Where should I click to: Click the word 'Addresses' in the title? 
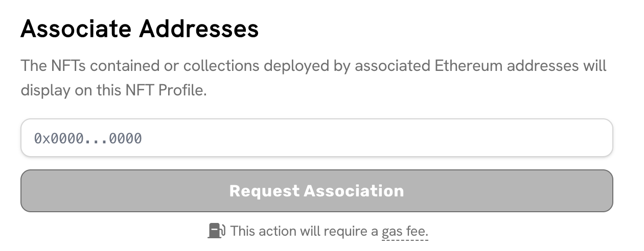(200, 29)
